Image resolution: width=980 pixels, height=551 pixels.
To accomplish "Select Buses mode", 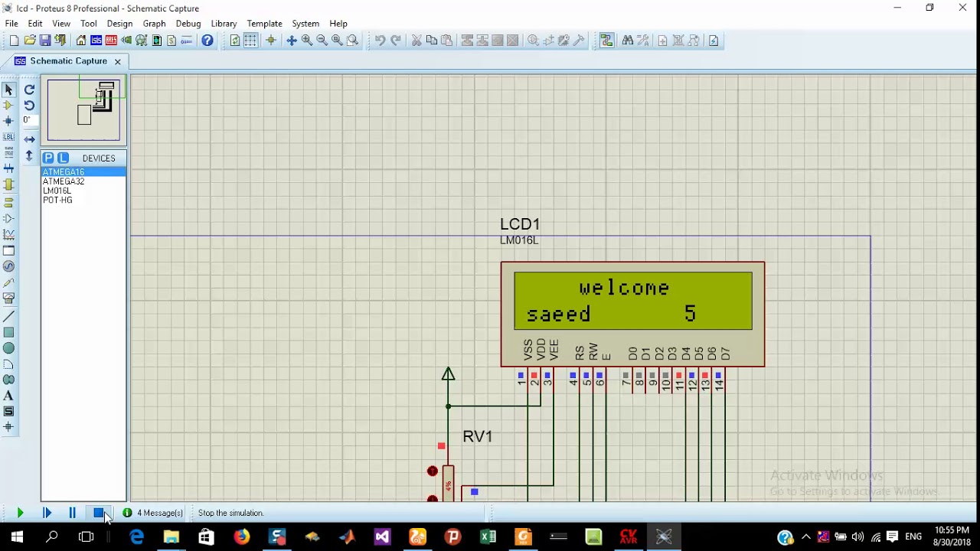I will click(9, 168).
